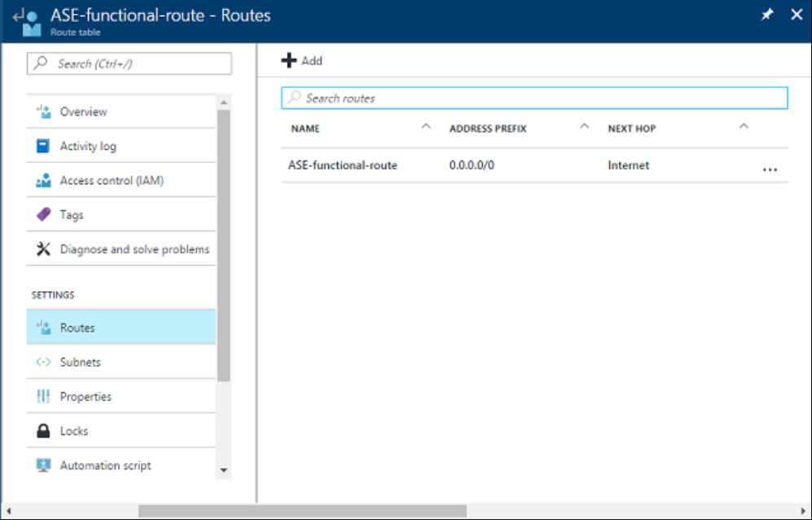812x520 pixels.
Task: Click the route table icon in header
Action: (28, 22)
